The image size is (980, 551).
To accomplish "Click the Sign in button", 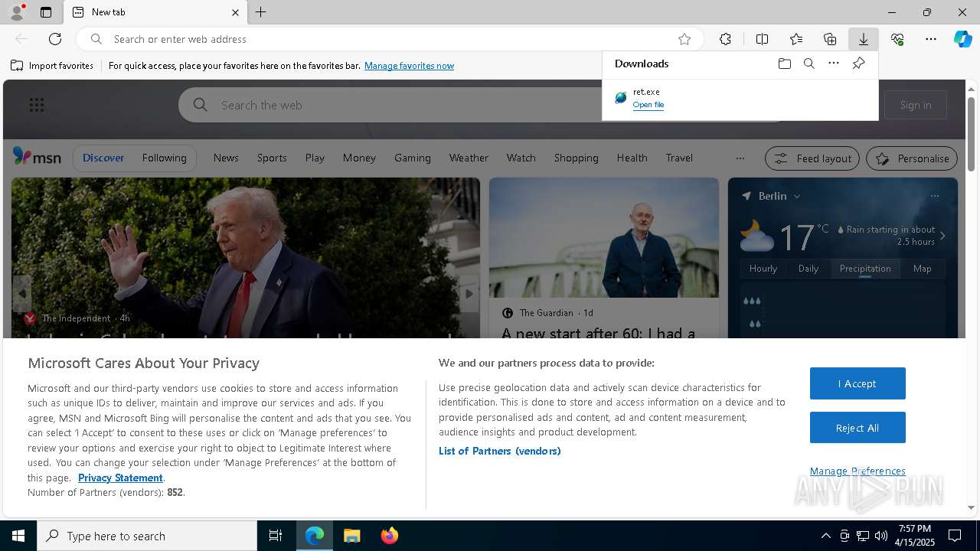I will [x=916, y=105].
